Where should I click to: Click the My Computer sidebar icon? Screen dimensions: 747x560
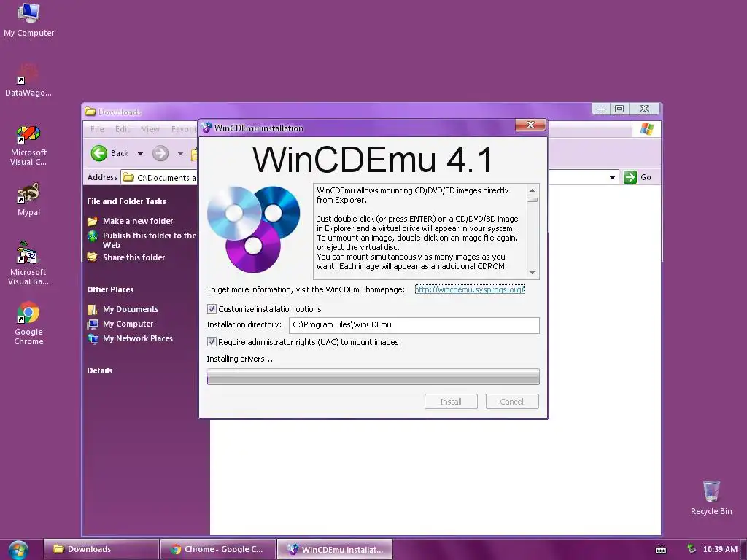[93, 324]
